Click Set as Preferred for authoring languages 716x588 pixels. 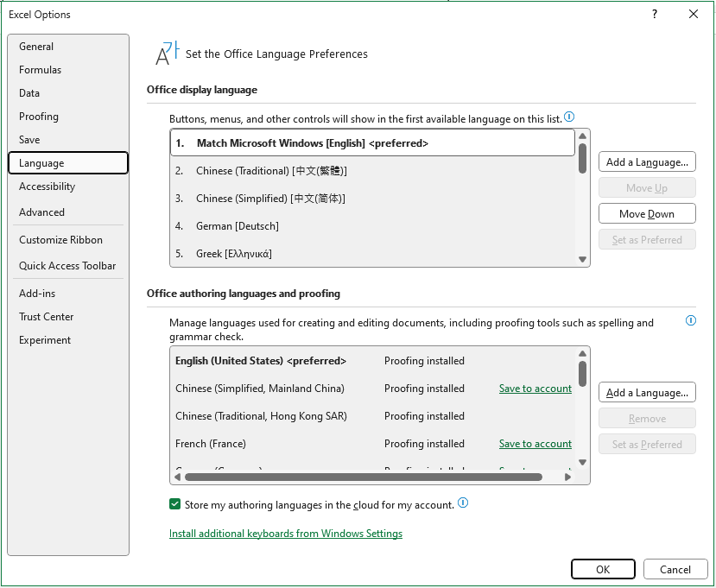pyautogui.click(x=647, y=444)
